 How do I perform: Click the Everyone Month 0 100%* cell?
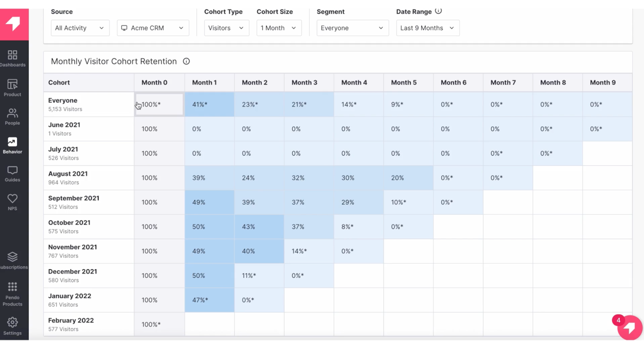point(159,104)
